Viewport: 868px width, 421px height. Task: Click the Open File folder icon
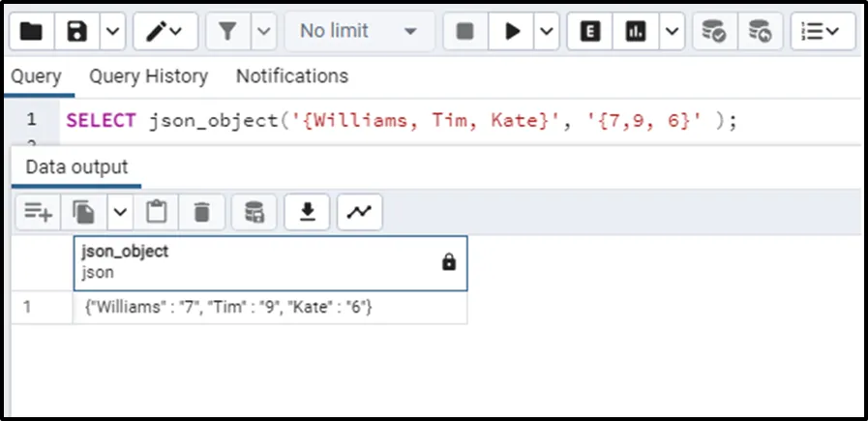pyautogui.click(x=31, y=32)
